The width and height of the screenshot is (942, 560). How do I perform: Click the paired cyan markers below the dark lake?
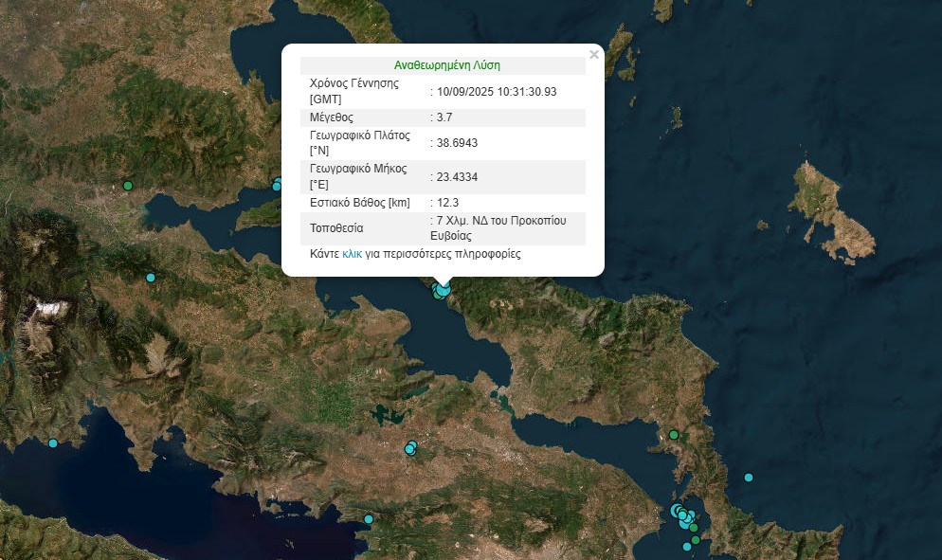[x=410, y=448]
